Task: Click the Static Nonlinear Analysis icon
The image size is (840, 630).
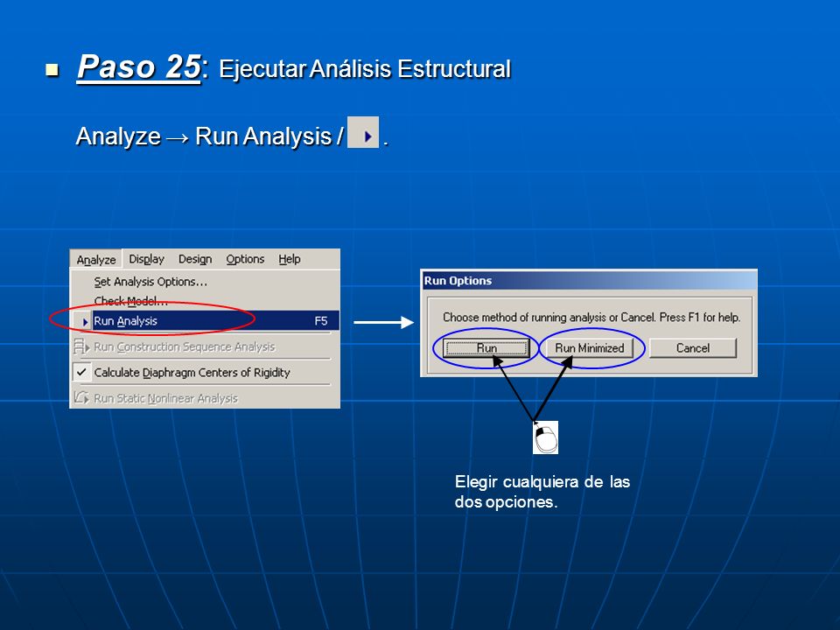Action: (81, 398)
